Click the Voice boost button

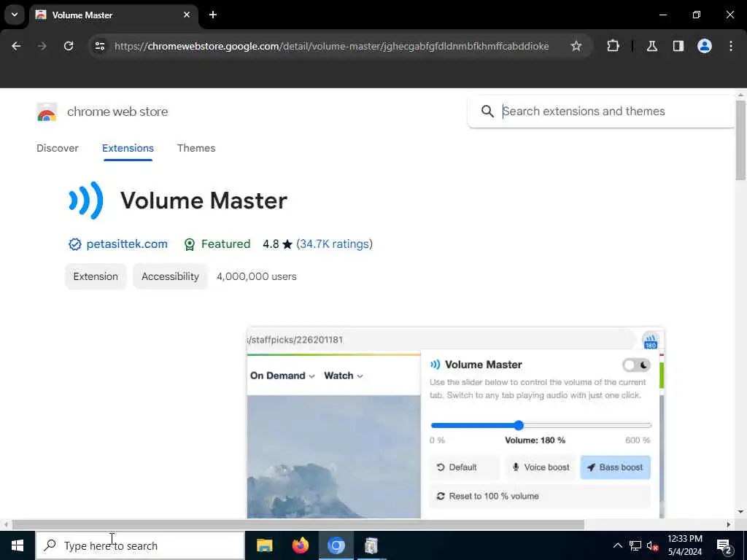pyautogui.click(x=541, y=467)
